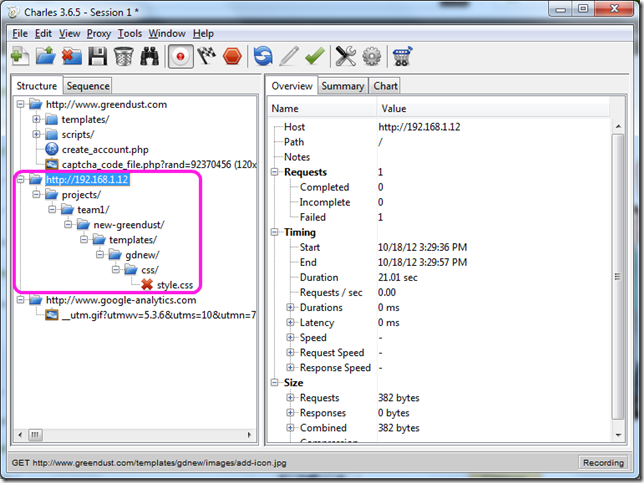Open the View menu
Screen dimensions: 644x483
69,34
